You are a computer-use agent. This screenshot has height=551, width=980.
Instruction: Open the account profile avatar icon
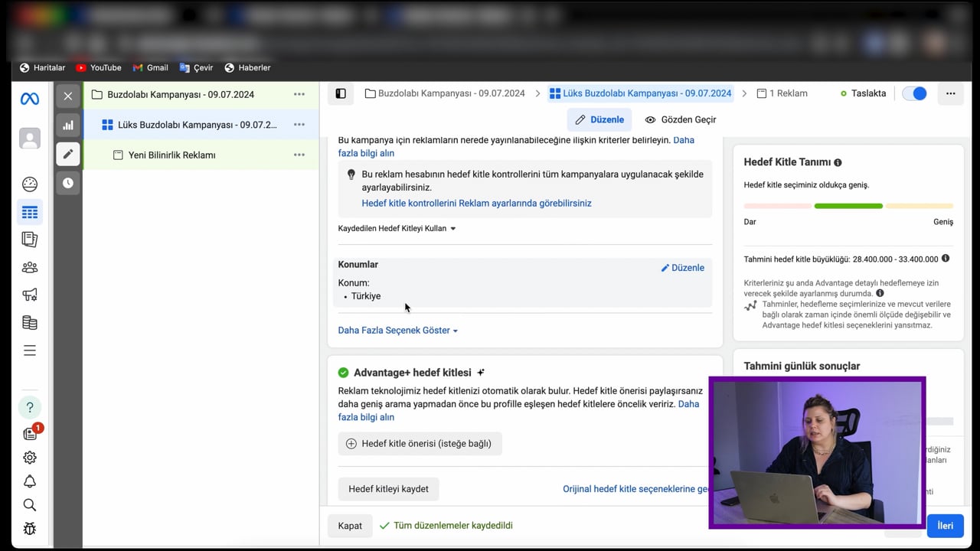(30, 139)
